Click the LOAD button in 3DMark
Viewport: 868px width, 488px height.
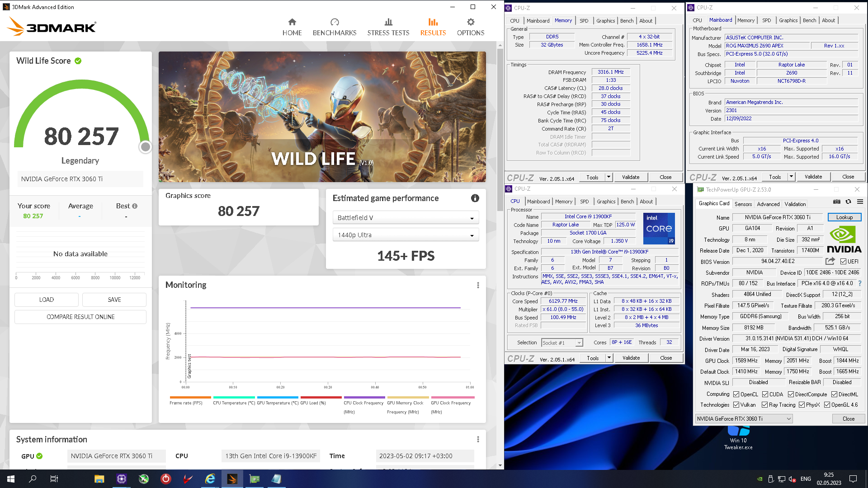47,300
